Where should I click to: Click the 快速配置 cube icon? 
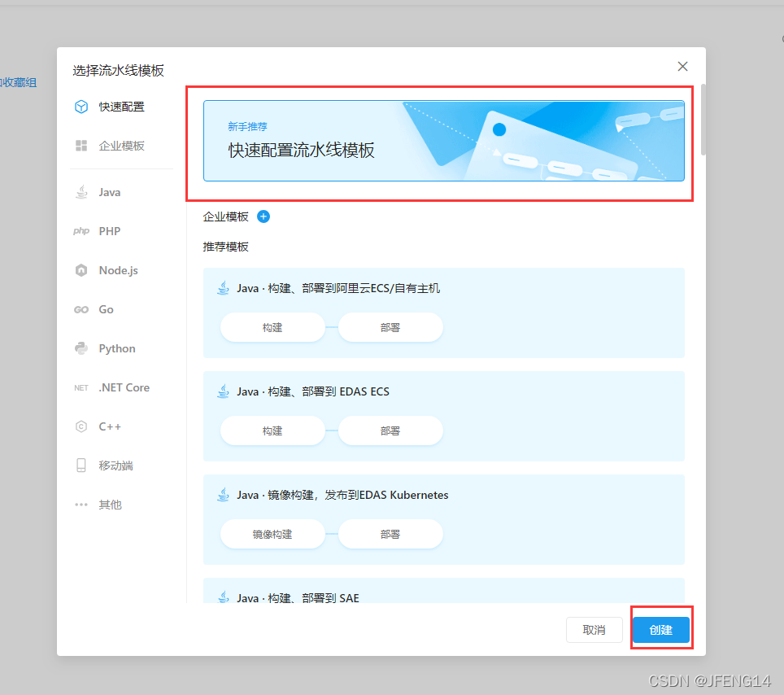[x=81, y=107]
